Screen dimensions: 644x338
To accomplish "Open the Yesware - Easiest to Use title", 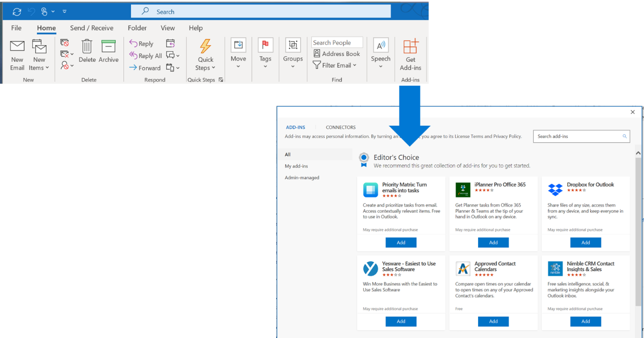I will click(x=409, y=266).
